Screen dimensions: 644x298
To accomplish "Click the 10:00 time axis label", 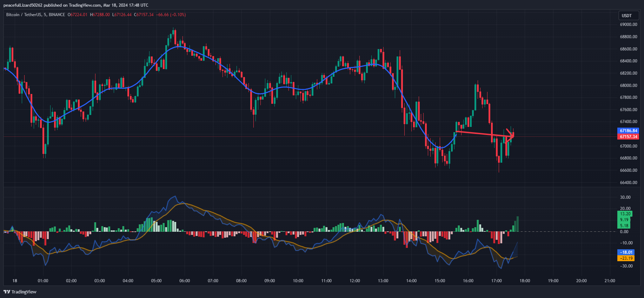I will pyautogui.click(x=298, y=281).
